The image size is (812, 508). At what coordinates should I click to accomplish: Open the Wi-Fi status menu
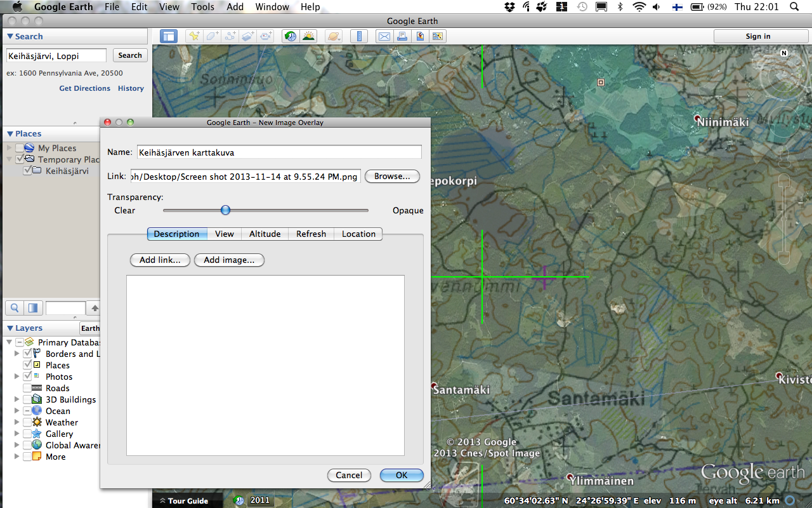639,7
